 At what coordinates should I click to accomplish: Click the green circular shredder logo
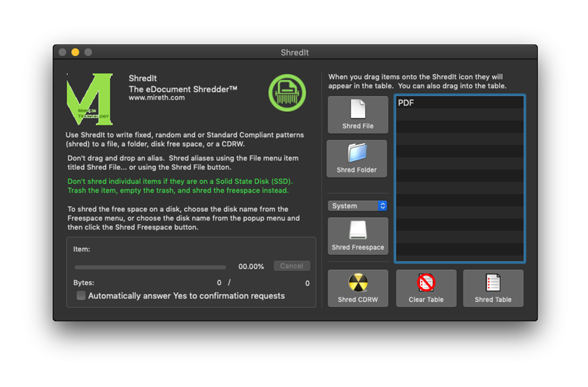287,93
